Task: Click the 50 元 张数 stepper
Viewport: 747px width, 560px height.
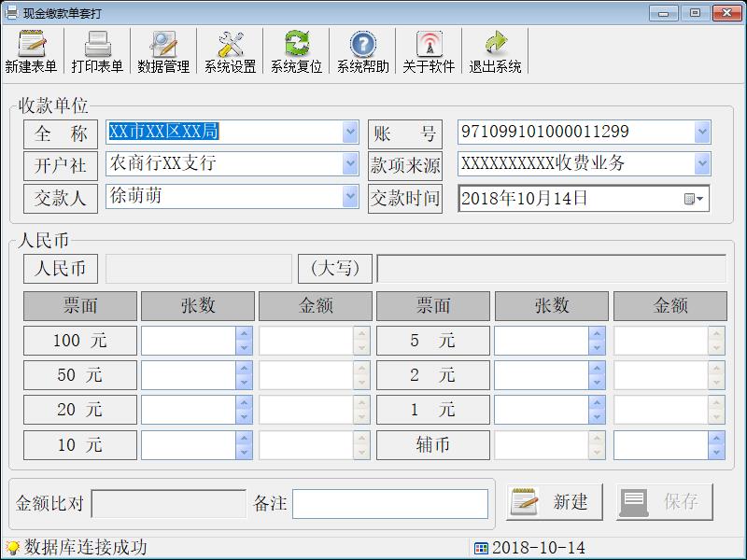Action: [244, 375]
